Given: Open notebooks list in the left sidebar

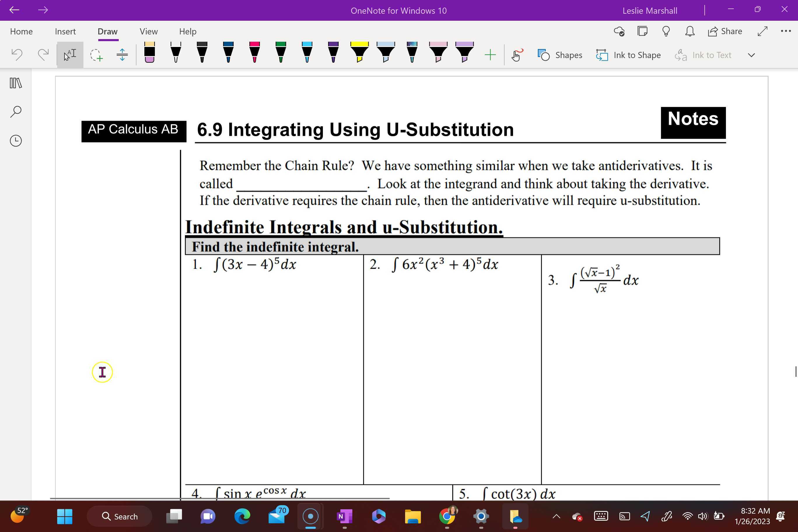Looking at the screenshot, I should click(x=16, y=83).
